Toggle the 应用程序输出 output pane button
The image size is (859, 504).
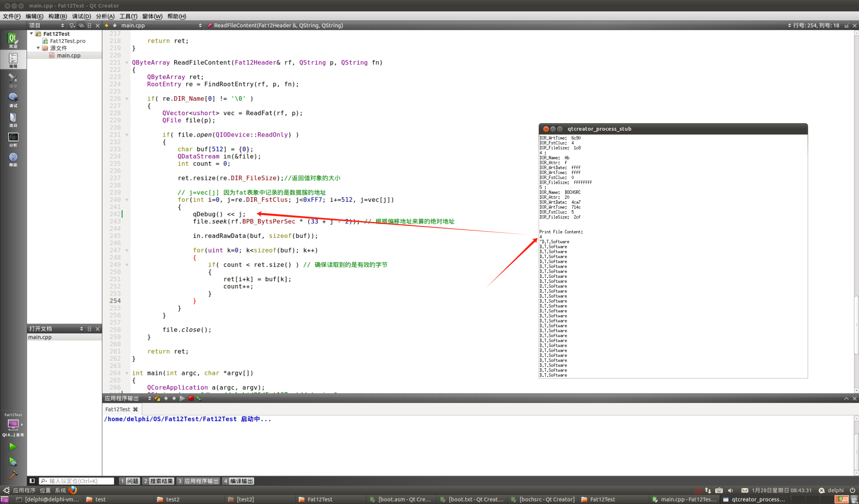pyautogui.click(x=198, y=481)
